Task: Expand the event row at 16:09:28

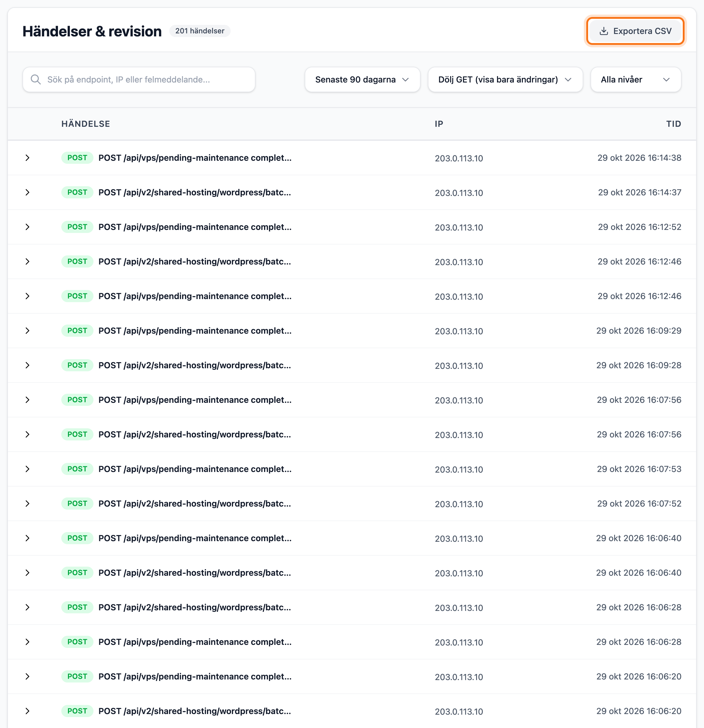Action: (x=28, y=365)
